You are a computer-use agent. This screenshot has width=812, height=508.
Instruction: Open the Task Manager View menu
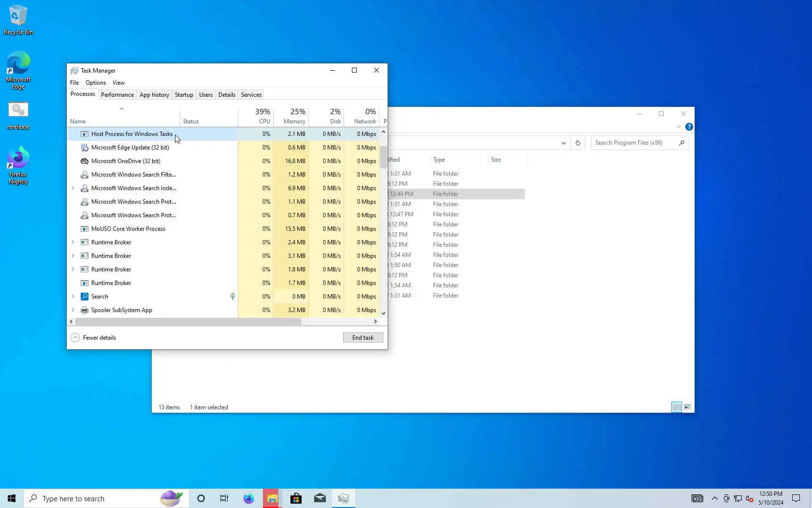118,83
